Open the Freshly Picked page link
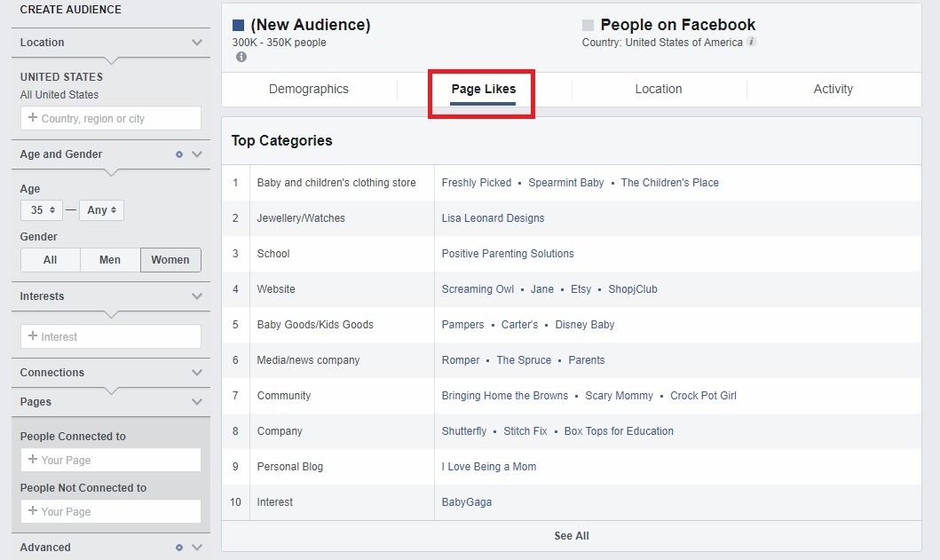940x560 pixels. (476, 182)
